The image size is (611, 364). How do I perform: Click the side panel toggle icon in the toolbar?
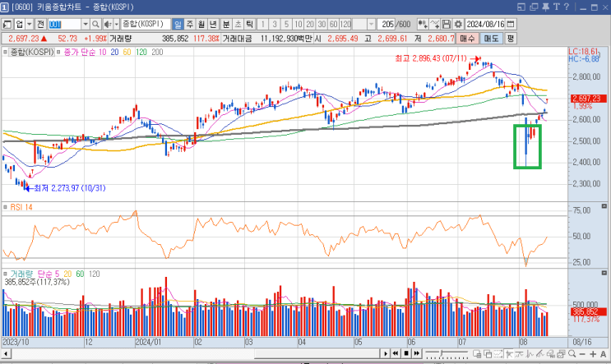pyautogui.click(x=7, y=24)
